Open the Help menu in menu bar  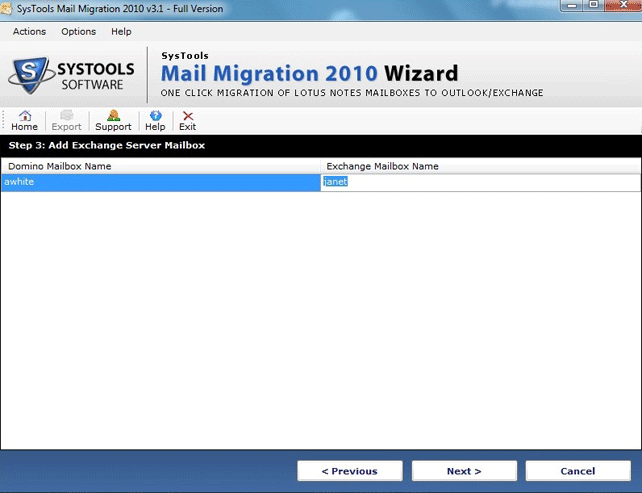[x=121, y=32]
